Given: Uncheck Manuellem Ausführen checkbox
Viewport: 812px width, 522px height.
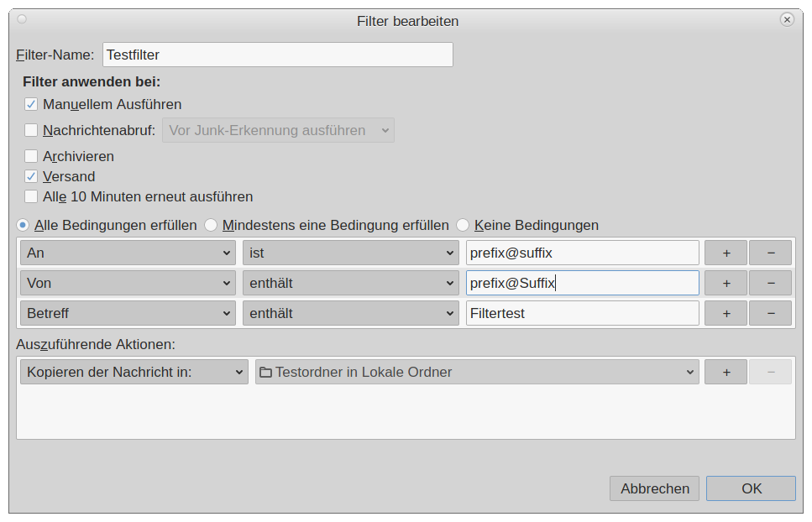Looking at the screenshot, I should pyautogui.click(x=31, y=105).
